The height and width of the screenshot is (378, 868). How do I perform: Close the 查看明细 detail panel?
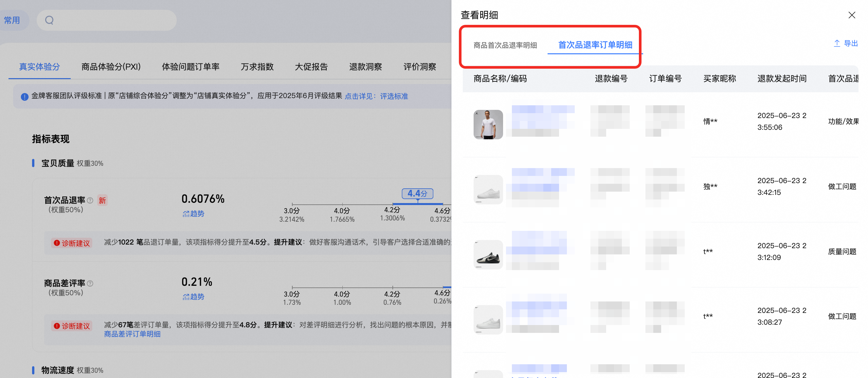(852, 15)
